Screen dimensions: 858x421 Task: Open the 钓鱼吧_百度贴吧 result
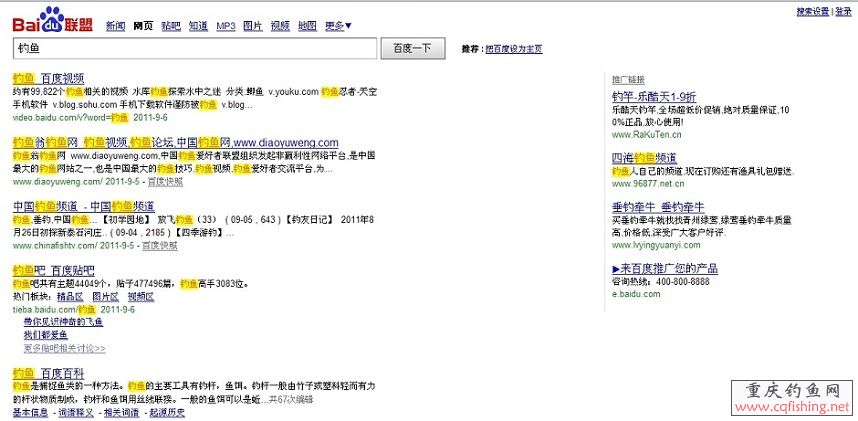[53, 270]
